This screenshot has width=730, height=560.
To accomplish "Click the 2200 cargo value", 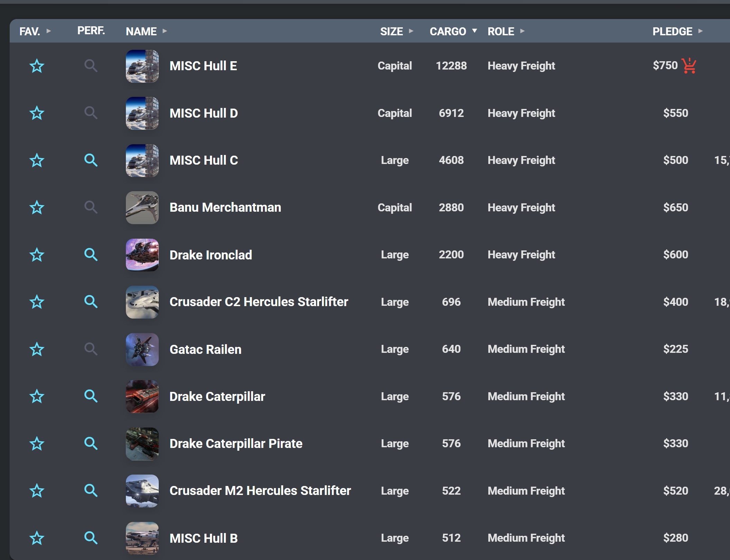I will click(451, 255).
